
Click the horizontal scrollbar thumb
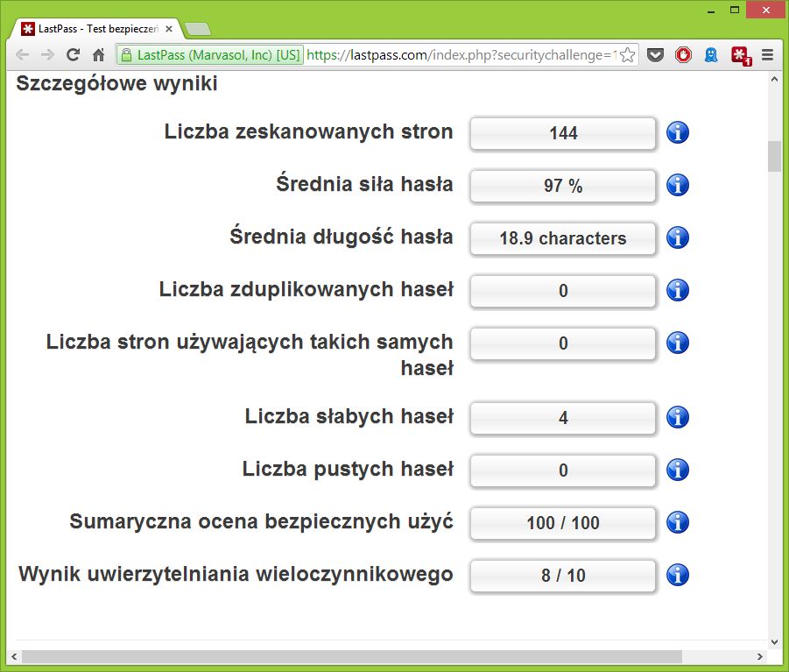(x=352, y=656)
